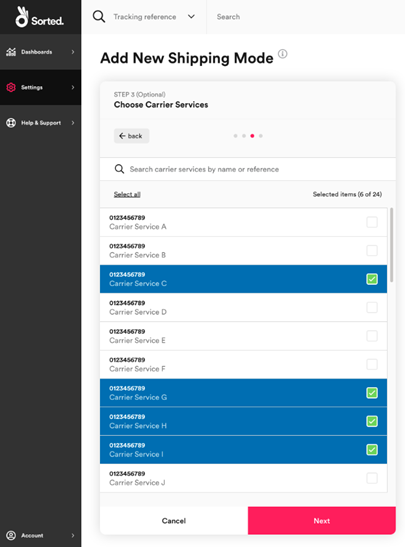The height and width of the screenshot is (547, 405).
Task: Uncheck the Carrier Service I checkbox
Action: point(372,450)
